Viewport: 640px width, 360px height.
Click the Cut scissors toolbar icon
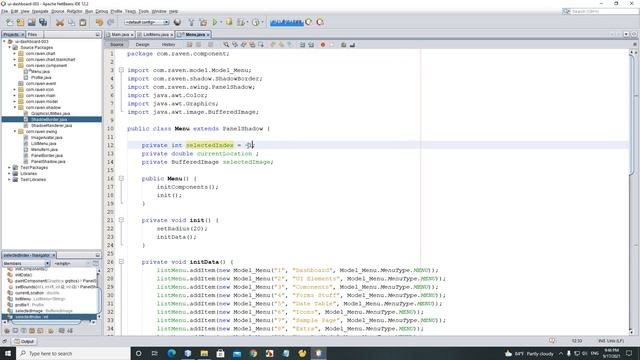point(60,22)
